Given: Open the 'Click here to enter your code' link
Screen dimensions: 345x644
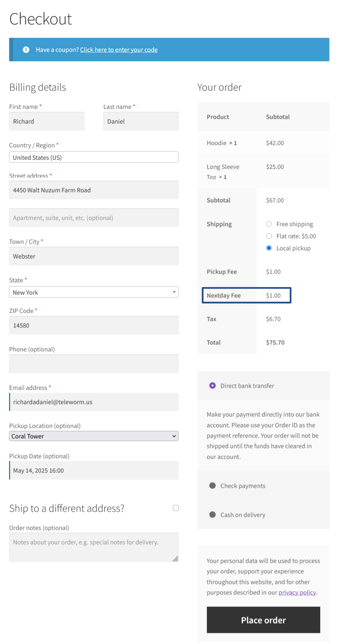Looking at the screenshot, I should click(118, 50).
